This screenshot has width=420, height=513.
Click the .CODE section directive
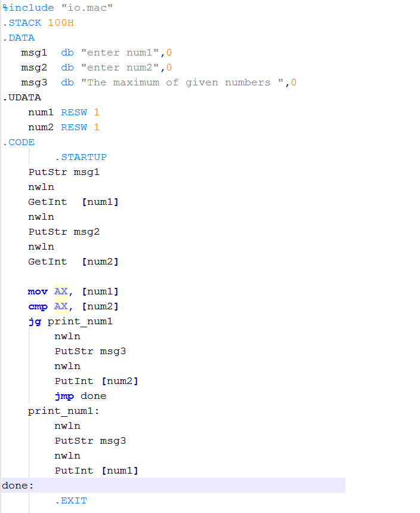pyautogui.click(x=18, y=142)
